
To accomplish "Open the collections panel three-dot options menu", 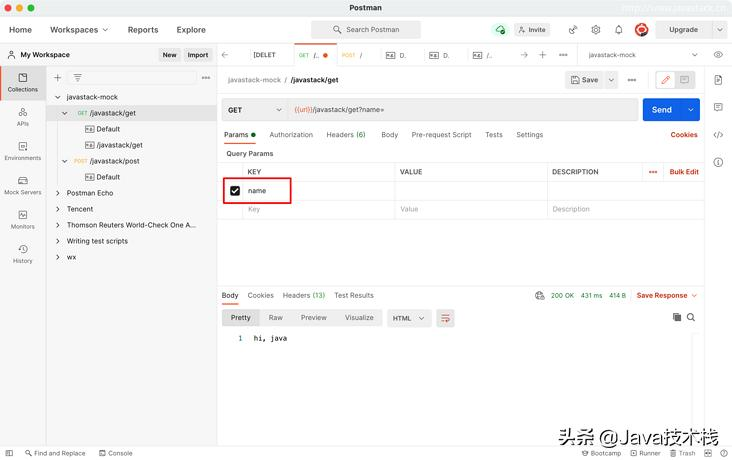I will pos(206,78).
